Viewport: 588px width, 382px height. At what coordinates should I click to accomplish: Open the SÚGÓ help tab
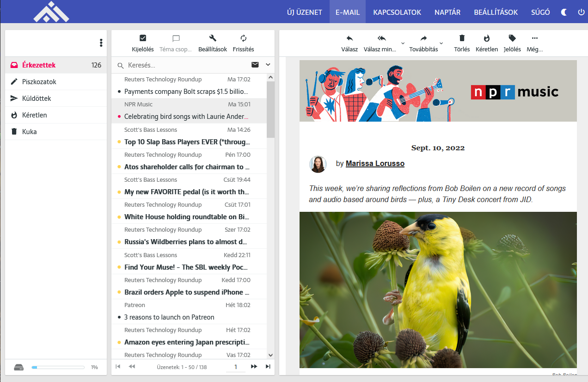point(541,12)
